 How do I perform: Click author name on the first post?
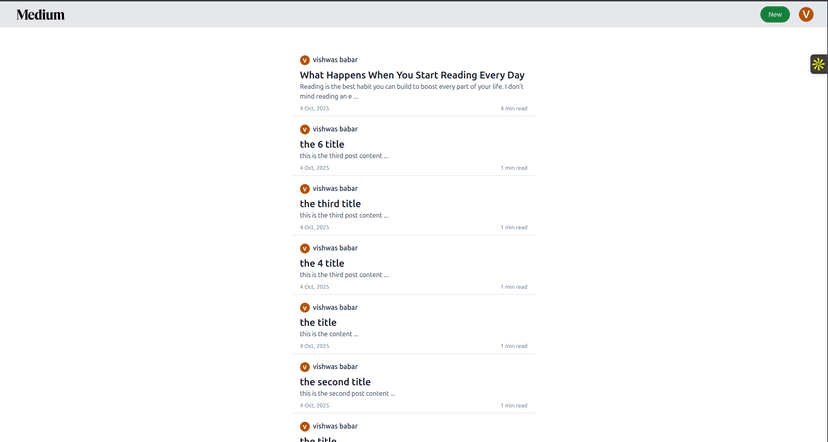point(335,60)
